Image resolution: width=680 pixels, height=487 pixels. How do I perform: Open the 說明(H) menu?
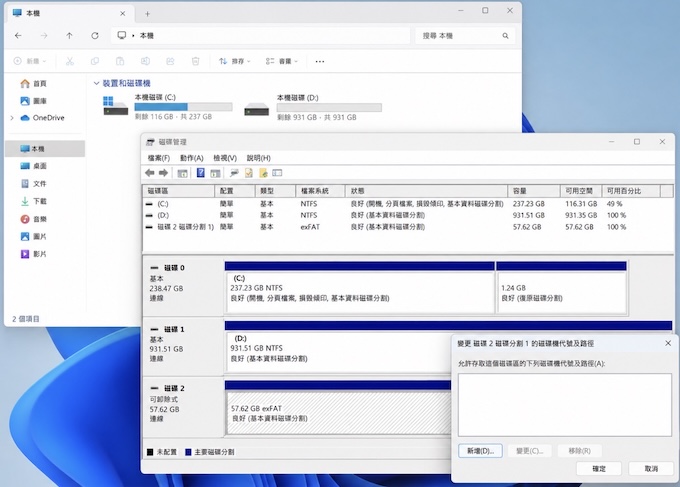258,158
